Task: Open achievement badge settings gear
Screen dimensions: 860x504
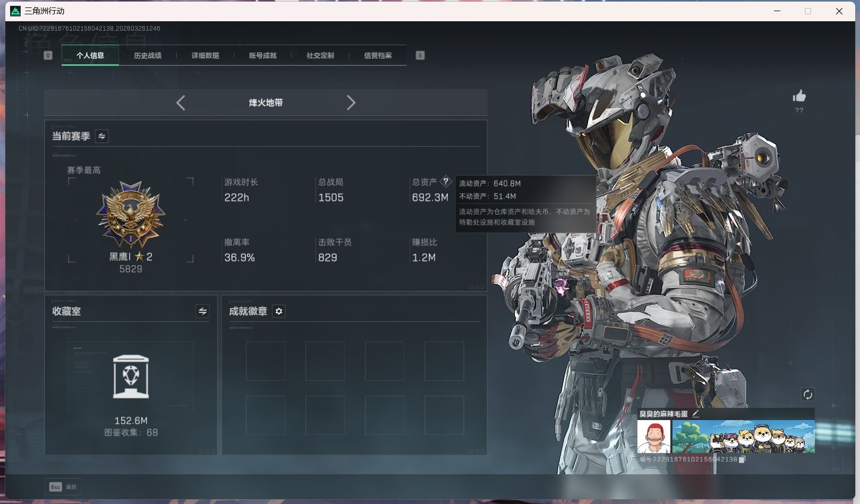Action: (x=279, y=311)
